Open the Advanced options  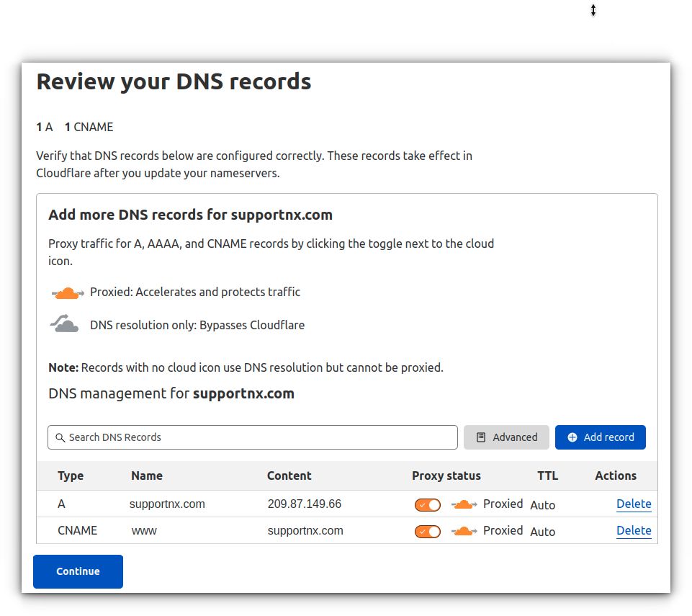(x=506, y=437)
